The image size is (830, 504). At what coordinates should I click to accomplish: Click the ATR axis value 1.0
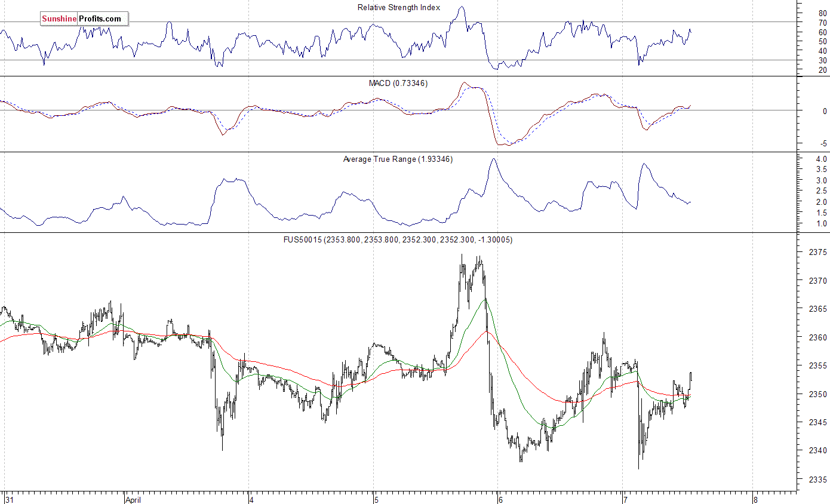[x=820, y=224]
